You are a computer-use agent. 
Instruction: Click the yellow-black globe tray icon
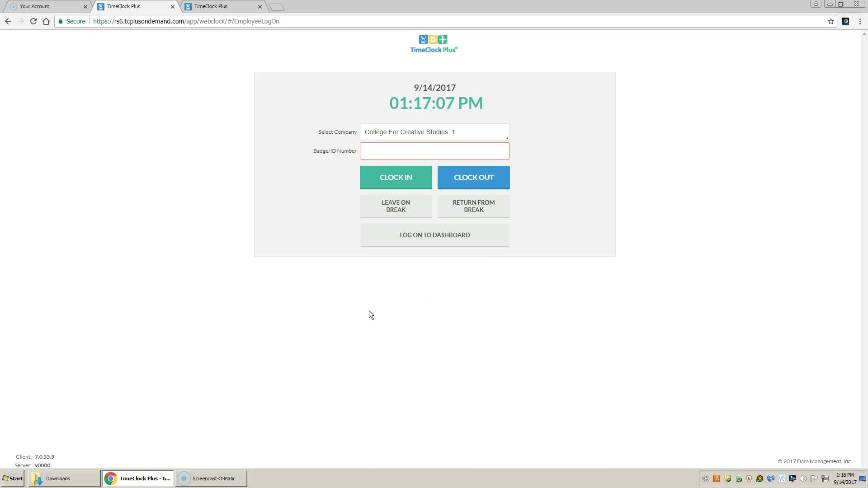(760, 479)
